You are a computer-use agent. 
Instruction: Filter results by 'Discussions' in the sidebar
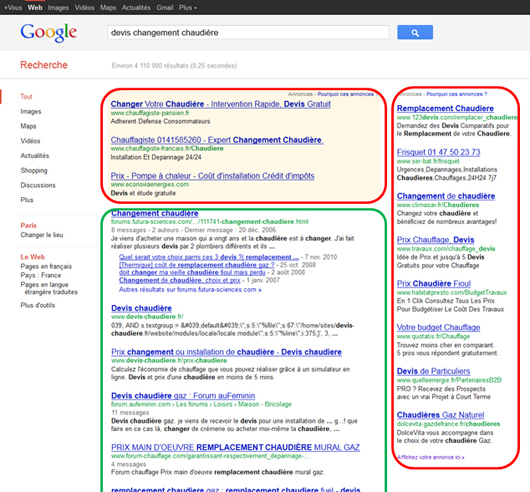(x=38, y=185)
